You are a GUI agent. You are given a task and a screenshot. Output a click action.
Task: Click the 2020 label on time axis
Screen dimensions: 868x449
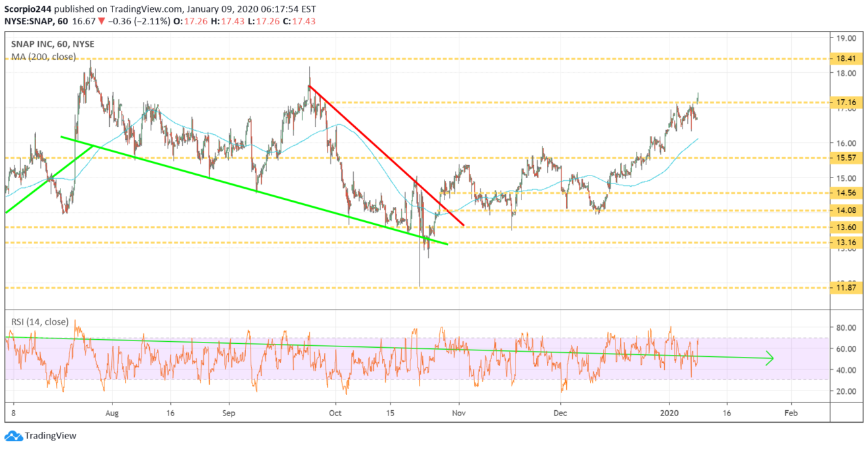coord(670,414)
